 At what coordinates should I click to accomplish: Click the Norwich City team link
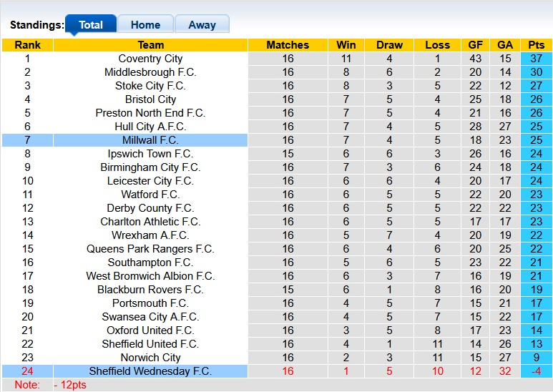150,358
